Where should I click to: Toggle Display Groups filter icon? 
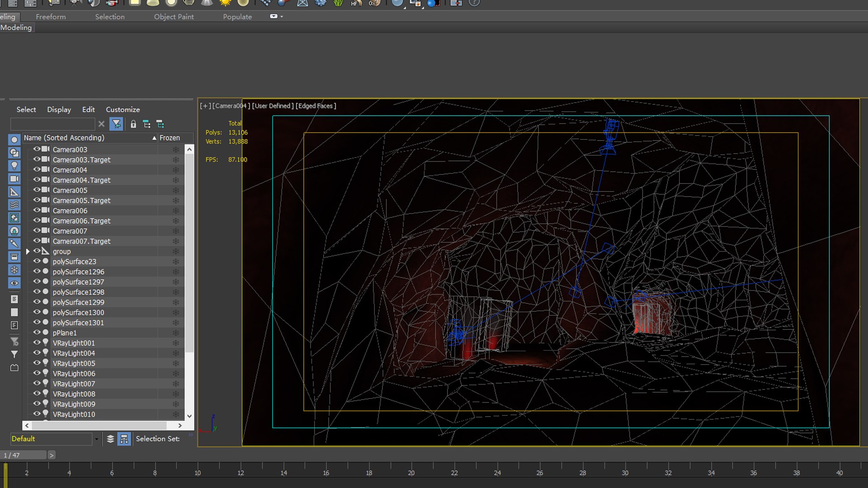[14, 218]
